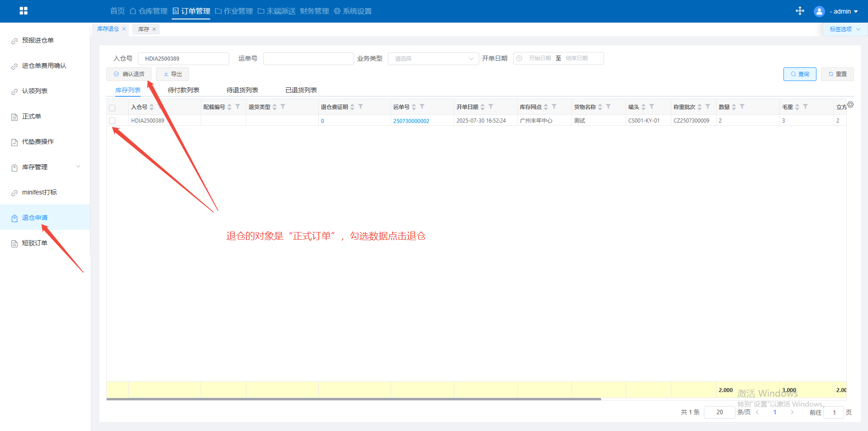Sort by 开单日期 column arrows

(x=482, y=107)
